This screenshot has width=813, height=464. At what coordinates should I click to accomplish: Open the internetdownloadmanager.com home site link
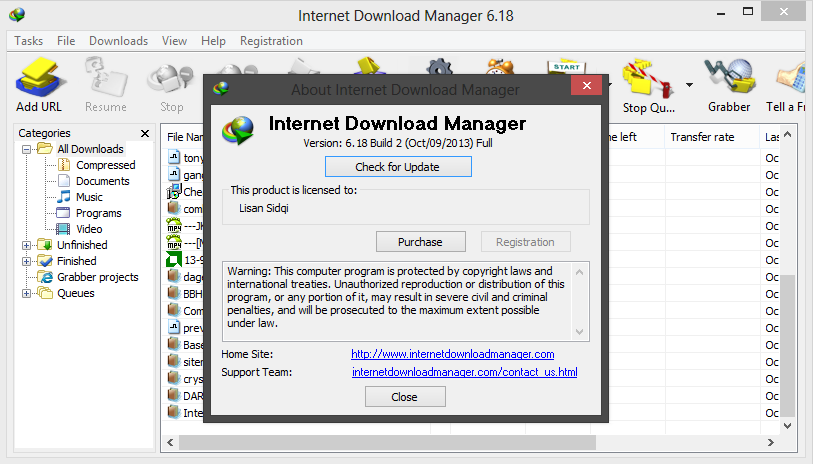[x=453, y=354]
